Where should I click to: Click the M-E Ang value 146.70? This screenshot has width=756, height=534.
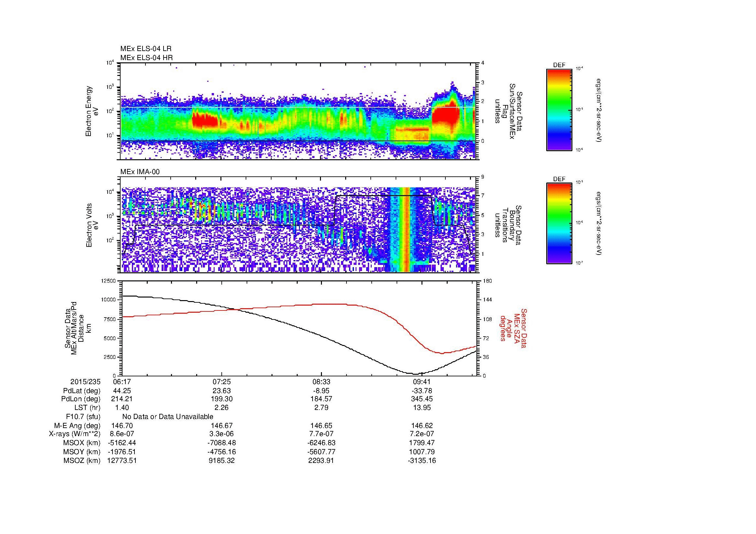pyautogui.click(x=122, y=426)
